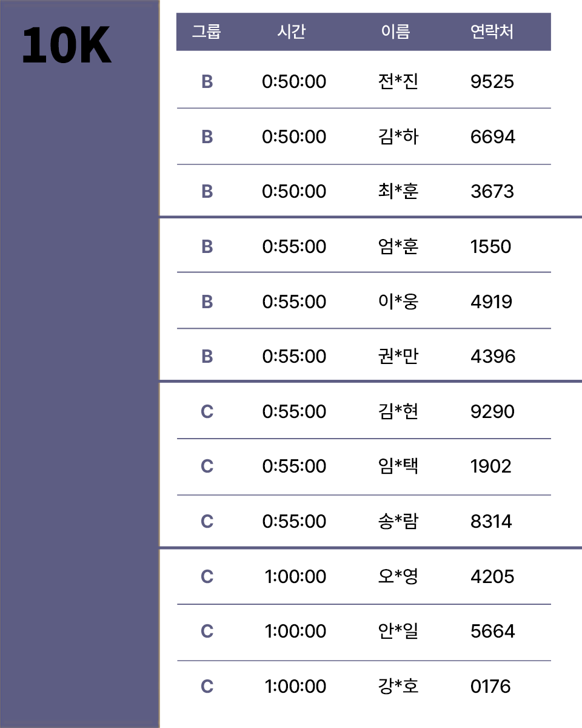Click the group letter beside 오*영

tap(207, 576)
